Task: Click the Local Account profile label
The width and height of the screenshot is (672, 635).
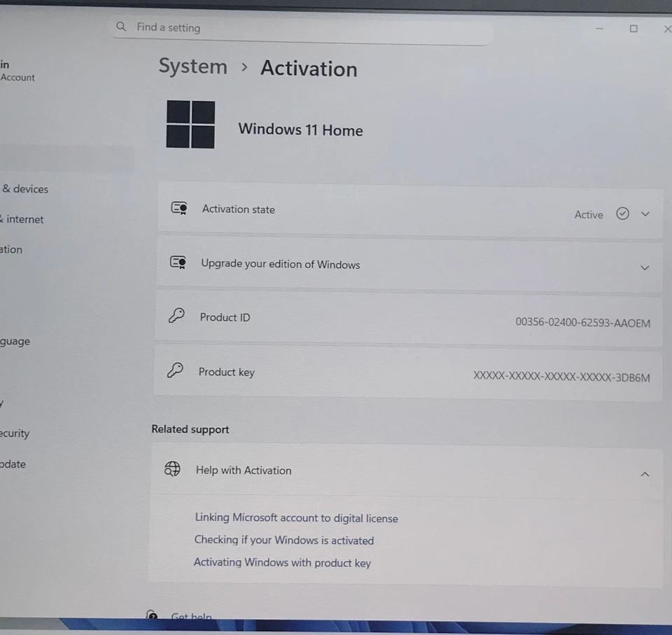Action: click(17, 78)
